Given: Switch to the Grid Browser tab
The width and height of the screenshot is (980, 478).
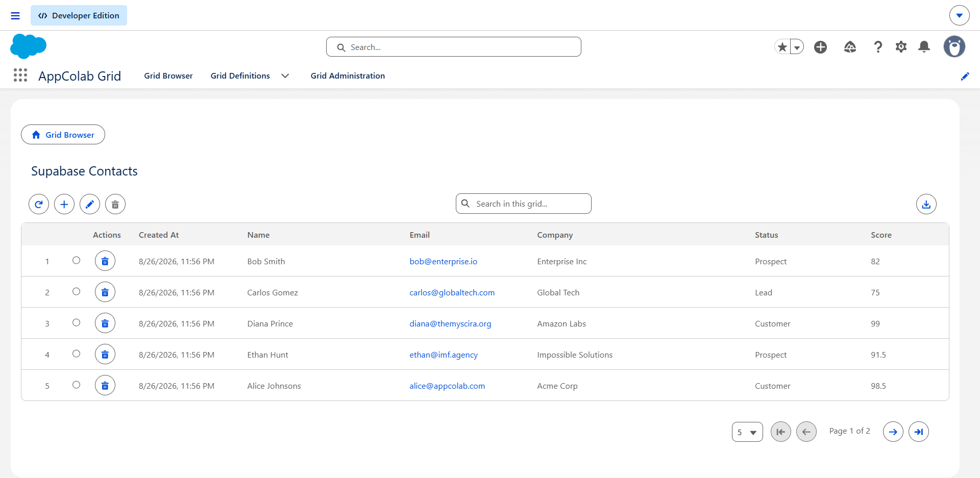Looking at the screenshot, I should [x=168, y=76].
